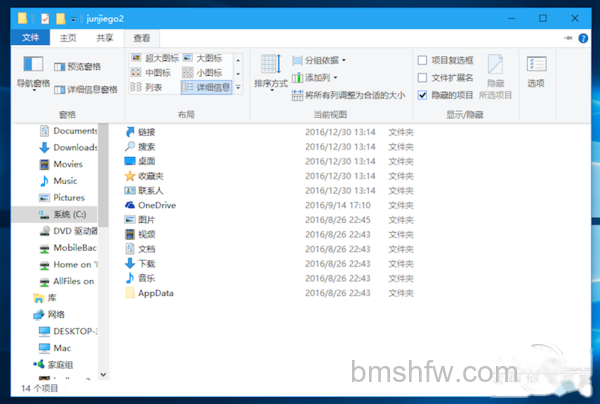The height and width of the screenshot is (404, 600).
Task: Click the properties checkmark icon in title bar
Action: (45, 18)
